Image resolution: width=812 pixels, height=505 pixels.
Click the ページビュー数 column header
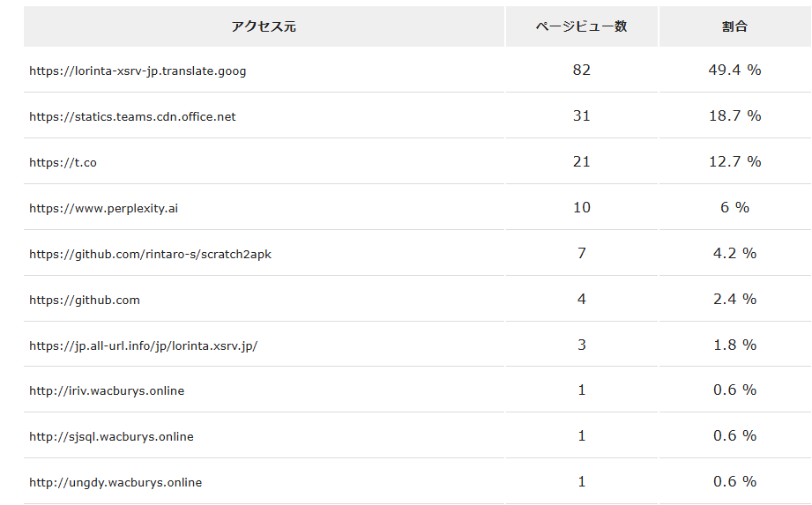tap(581, 26)
